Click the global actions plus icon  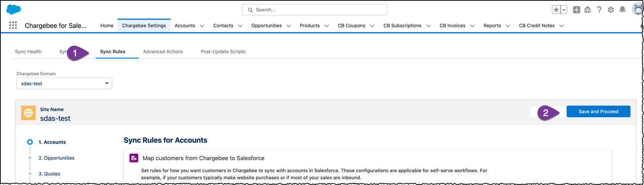(576, 10)
